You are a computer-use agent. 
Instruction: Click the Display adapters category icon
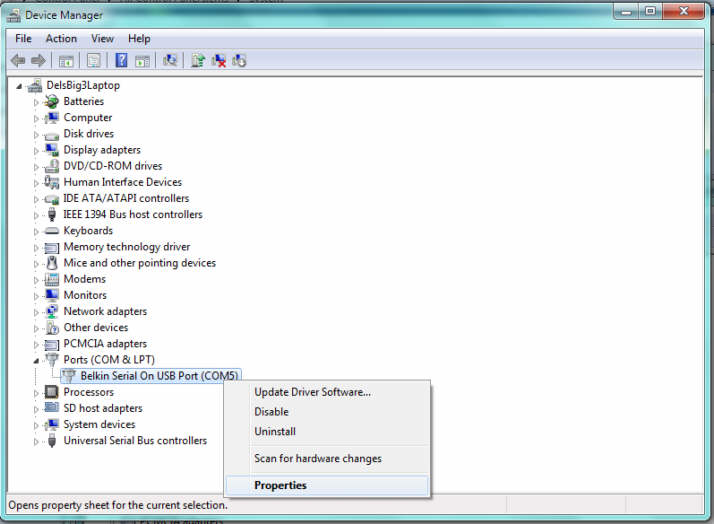[51, 150]
